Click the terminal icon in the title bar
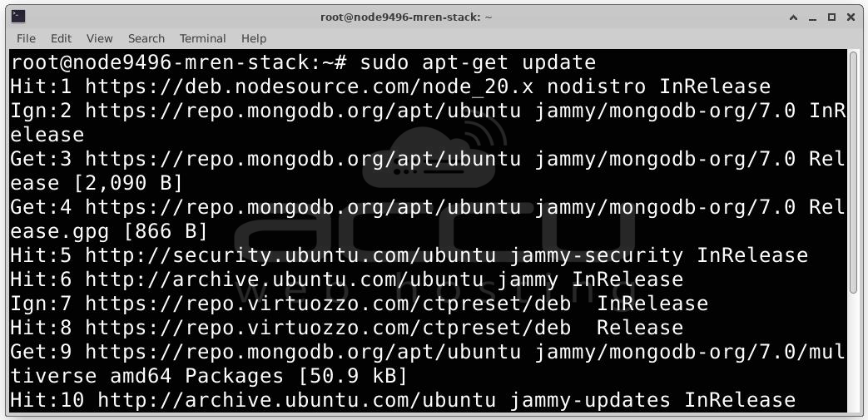Screen dimensions: 868x420 [18, 17]
